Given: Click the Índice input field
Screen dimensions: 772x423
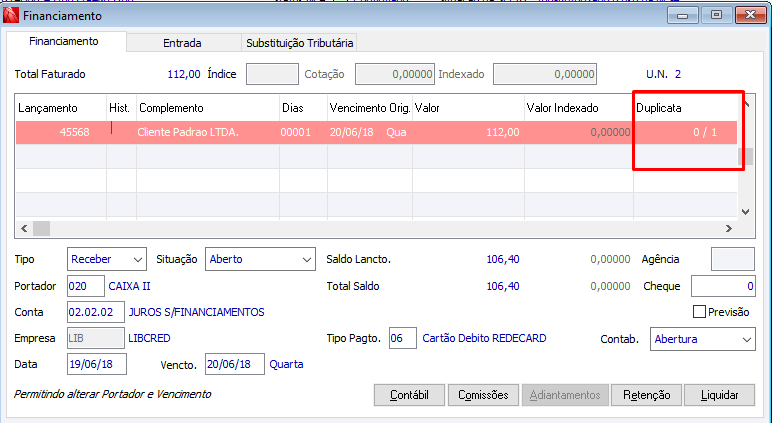Looking at the screenshot, I should point(272,74).
